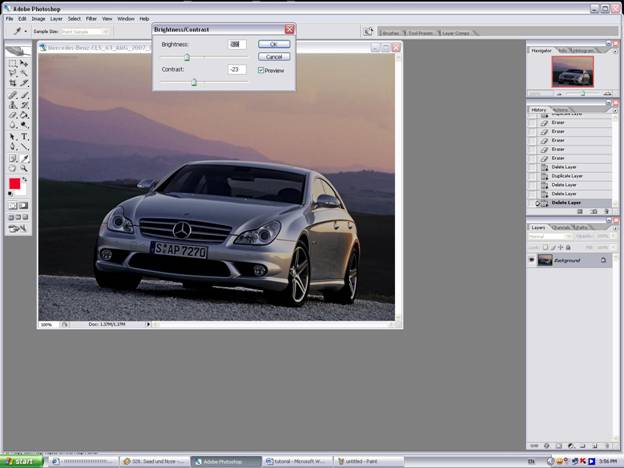Hide the Background layer visibility eye
The image size is (624, 468).
[532, 260]
